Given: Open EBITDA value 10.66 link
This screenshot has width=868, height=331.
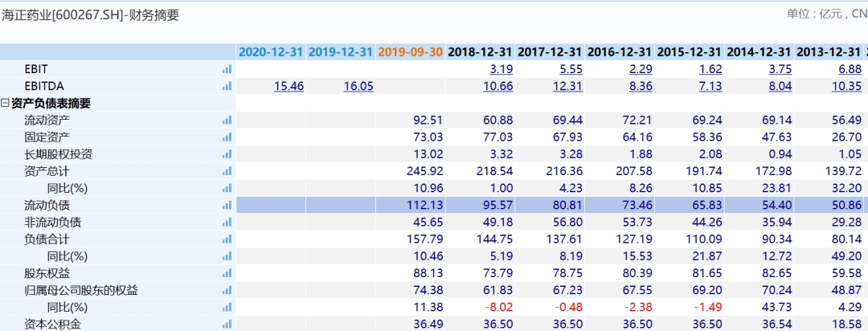Looking at the screenshot, I should (x=498, y=86).
